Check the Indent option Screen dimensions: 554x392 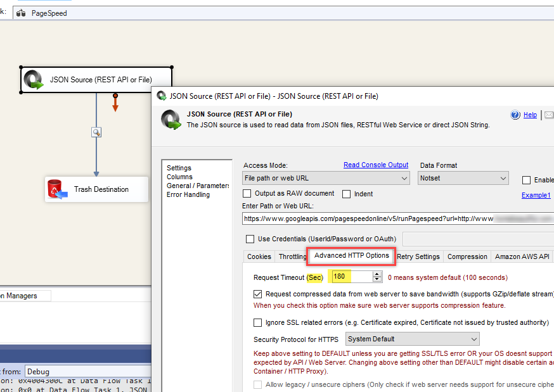click(x=346, y=194)
